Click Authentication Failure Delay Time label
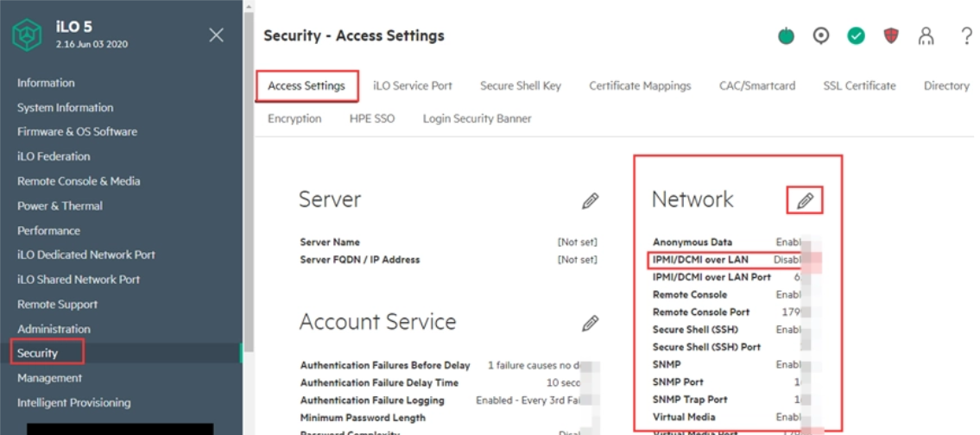The image size is (980, 435). click(379, 382)
